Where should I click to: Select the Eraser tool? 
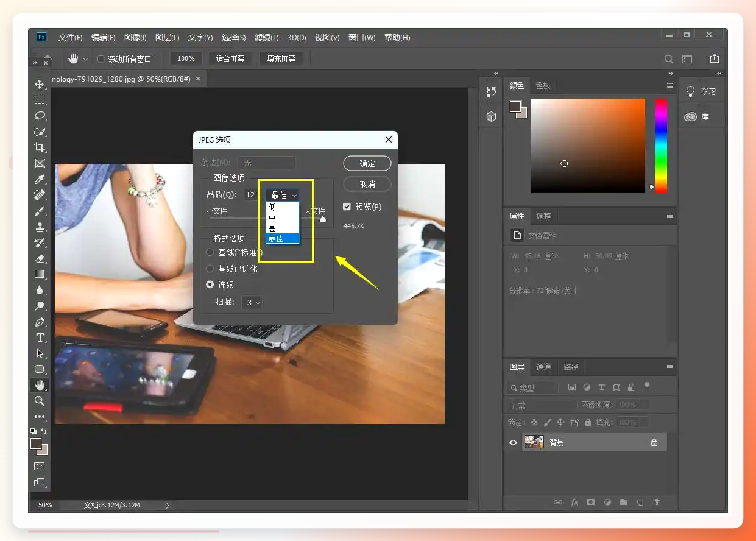point(40,258)
